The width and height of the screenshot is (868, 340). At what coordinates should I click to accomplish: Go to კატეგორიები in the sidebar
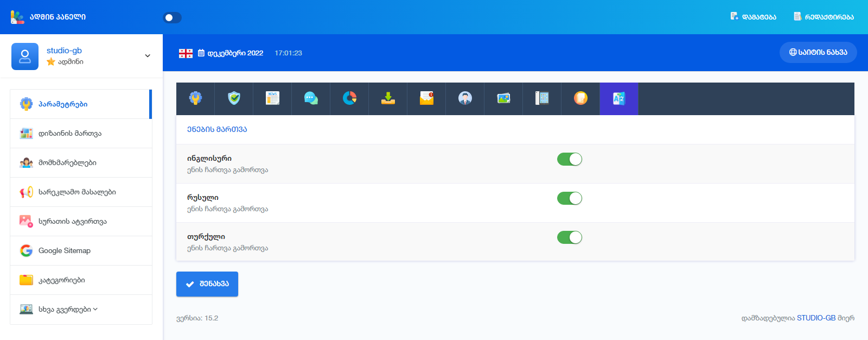61,280
